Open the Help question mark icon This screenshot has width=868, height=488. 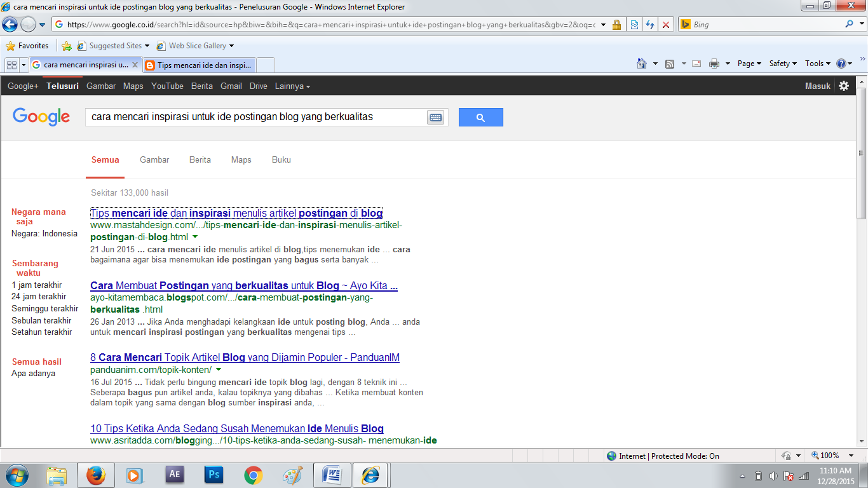(841, 64)
